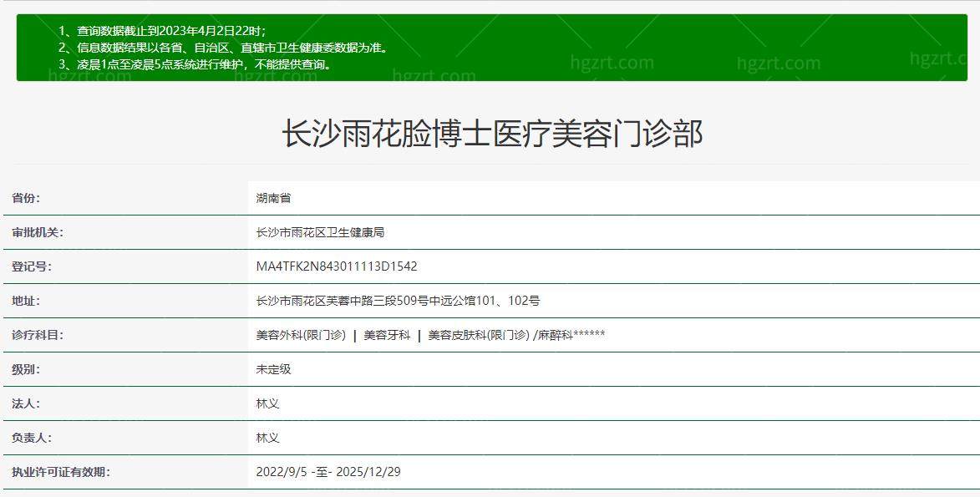The width and height of the screenshot is (980, 497).
Task: Select the 地址 label
Action: click(x=26, y=302)
